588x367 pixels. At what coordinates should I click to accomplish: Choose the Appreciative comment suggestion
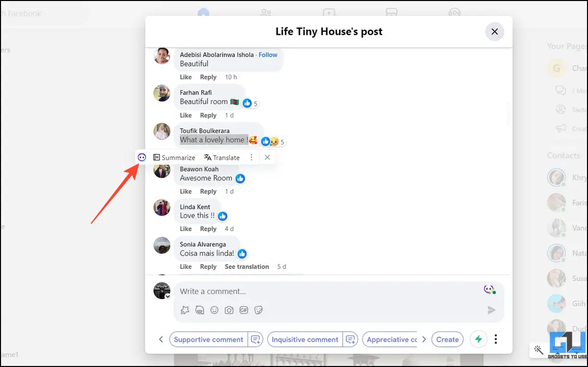(390, 339)
